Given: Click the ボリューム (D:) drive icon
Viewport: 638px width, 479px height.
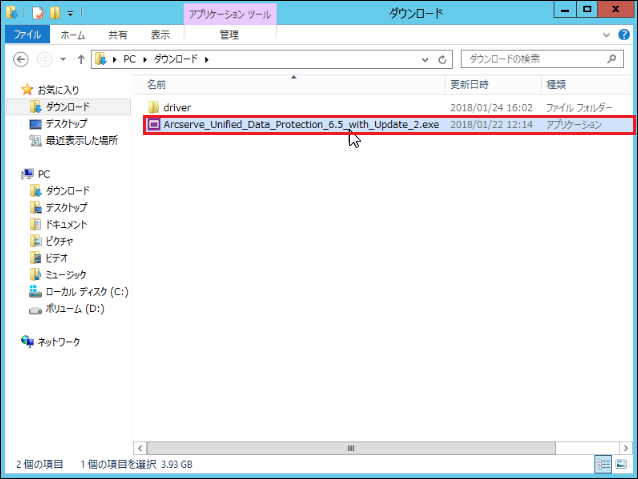Looking at the screenshot, I should (x=35, y=310).
